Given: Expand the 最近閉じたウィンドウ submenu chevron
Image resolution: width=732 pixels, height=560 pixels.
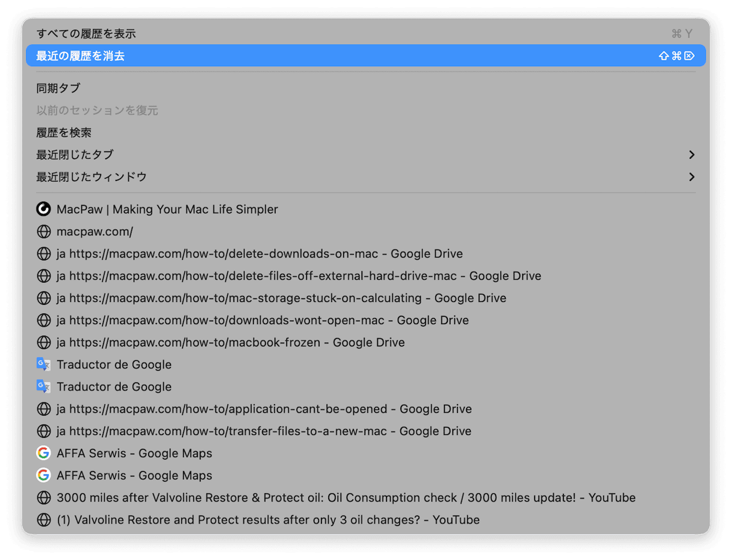Looking at the screenshot, I should [692, 177].
